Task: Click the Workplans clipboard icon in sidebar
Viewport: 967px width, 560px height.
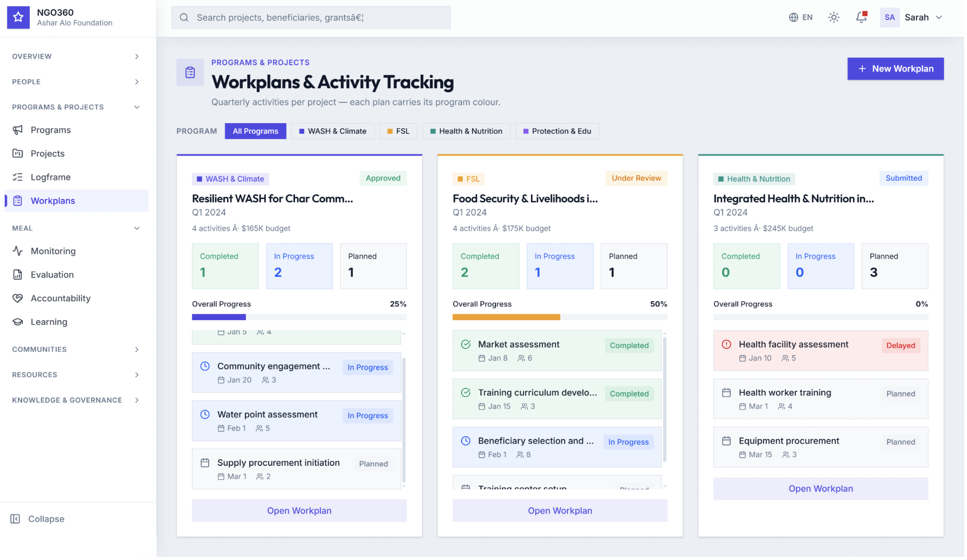Action: coord(18,201)
